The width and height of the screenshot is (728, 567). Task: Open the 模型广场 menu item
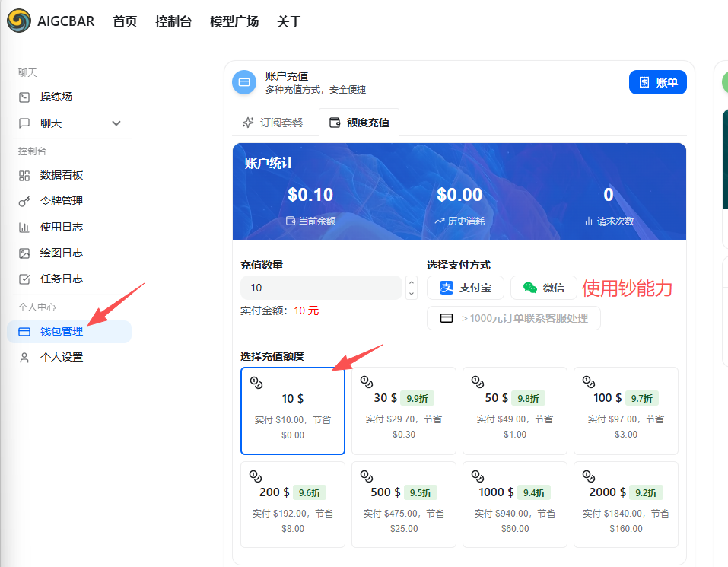(x=234, y=21)
